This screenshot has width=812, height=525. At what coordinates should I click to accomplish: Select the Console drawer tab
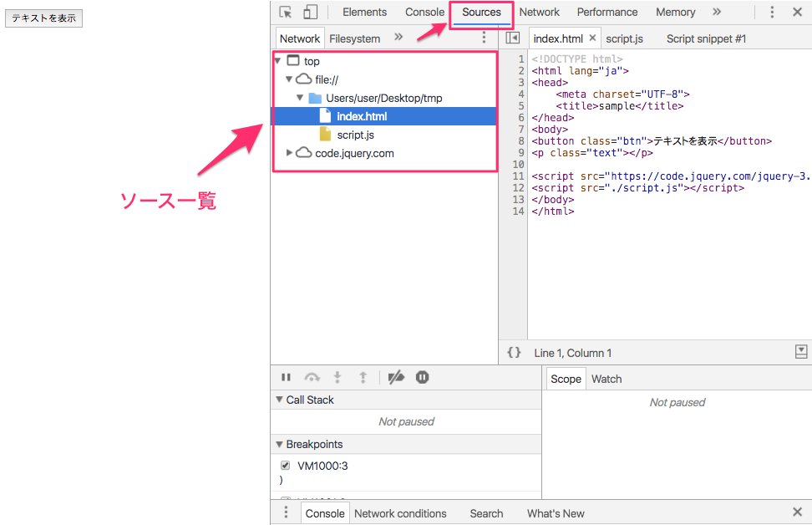point(325,513)
